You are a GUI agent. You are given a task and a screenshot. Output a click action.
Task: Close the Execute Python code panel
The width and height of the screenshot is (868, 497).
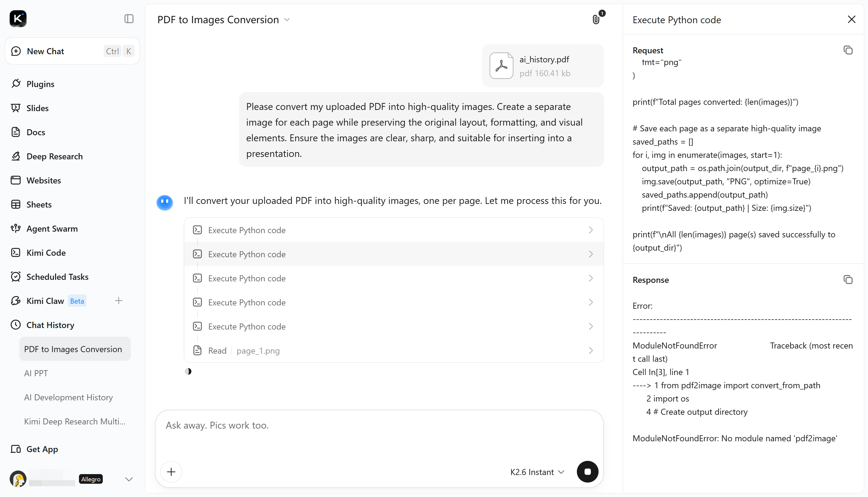coord(852,20)
